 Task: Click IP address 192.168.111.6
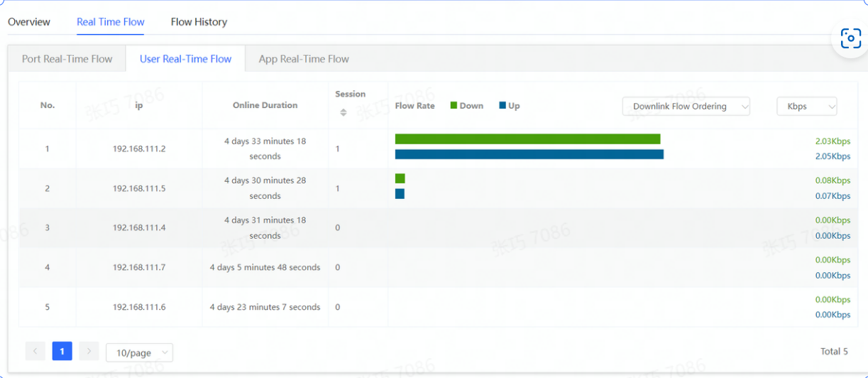(139, 308)
